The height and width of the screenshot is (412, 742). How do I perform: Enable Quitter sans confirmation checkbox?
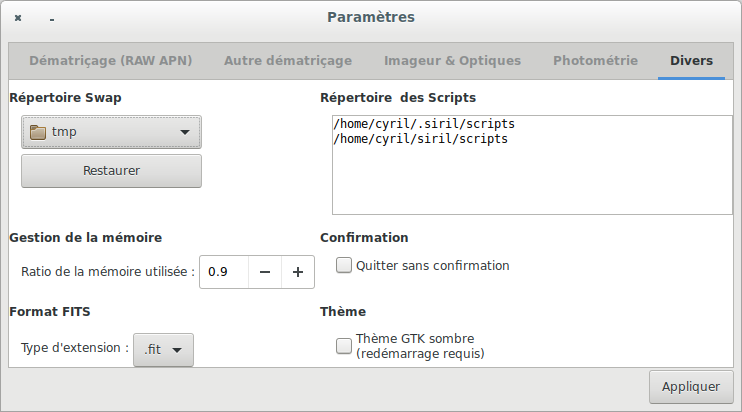click(x=344, y=266)
